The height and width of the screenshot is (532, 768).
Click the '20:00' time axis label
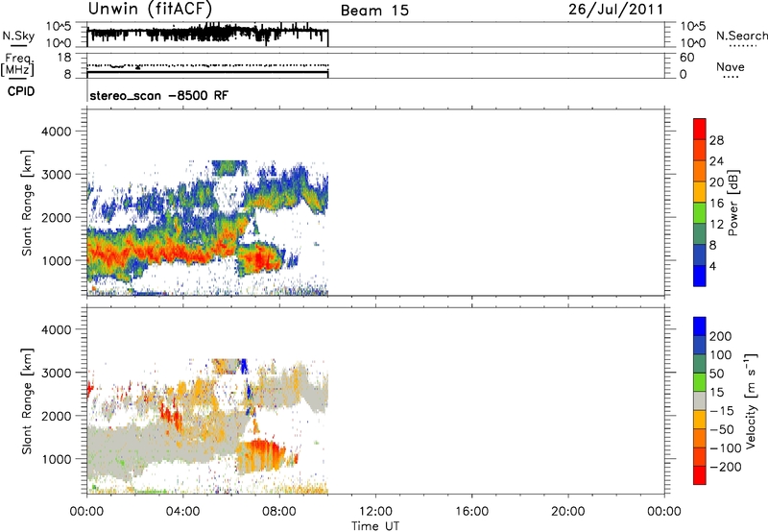coord(567,512)
